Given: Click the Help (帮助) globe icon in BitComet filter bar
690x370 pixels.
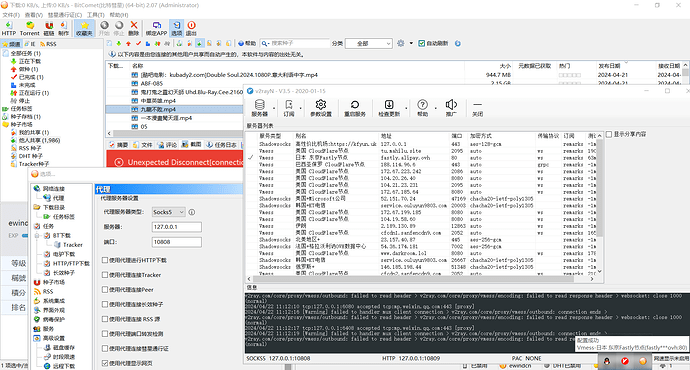Looking at the screenshot, I should 247,43.
